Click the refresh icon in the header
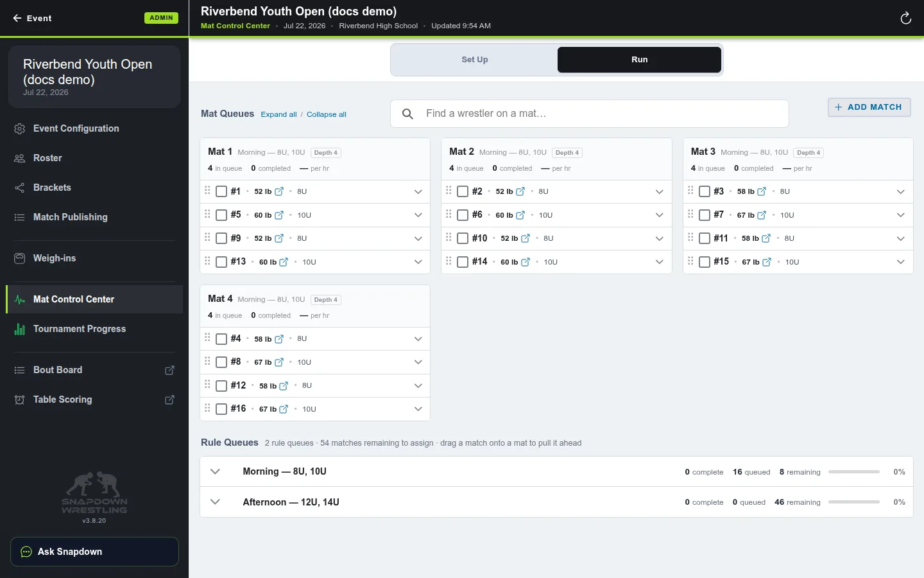 tap(905, 18)
